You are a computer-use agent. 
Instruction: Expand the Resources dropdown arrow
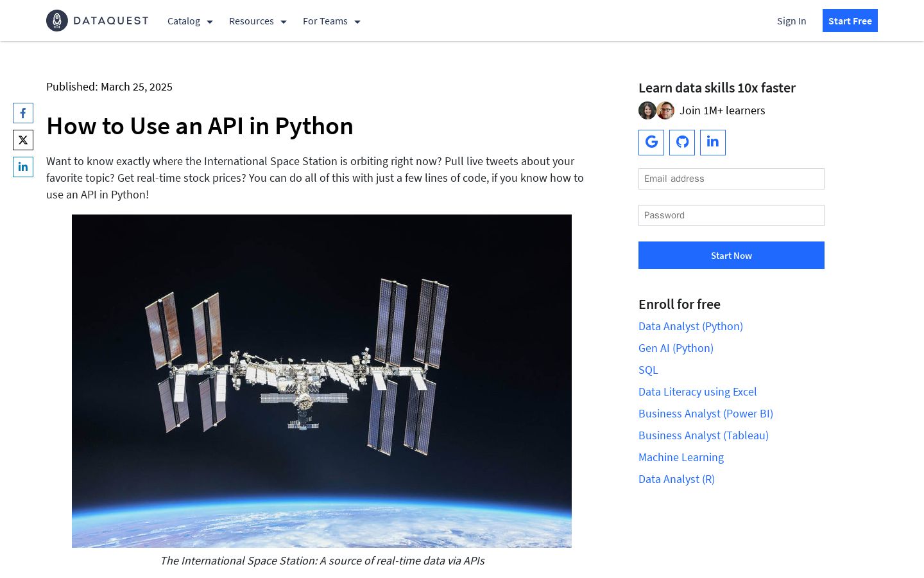[x=283, y=22]
